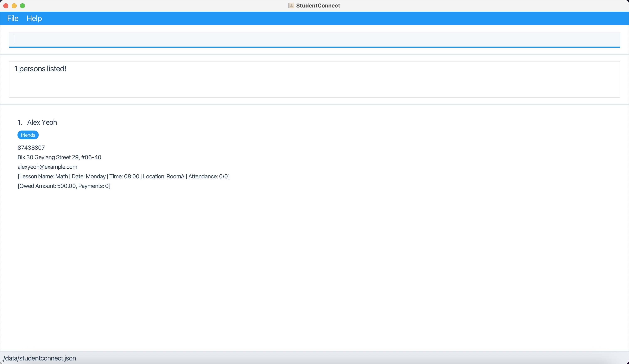Click the StudentConnect window title text
Screen dimensions: 629x364
tap(318, 5)
